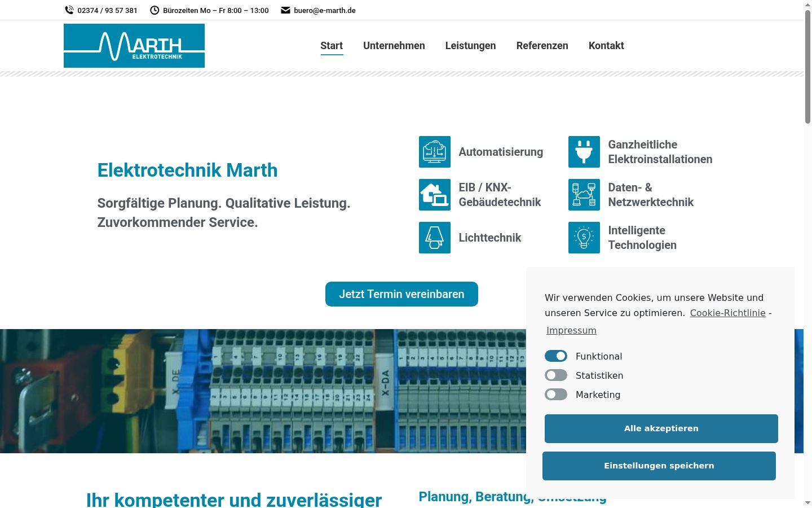Click the Lichttechnik lamp icon
812x508 pixels.
coord(435,238)
